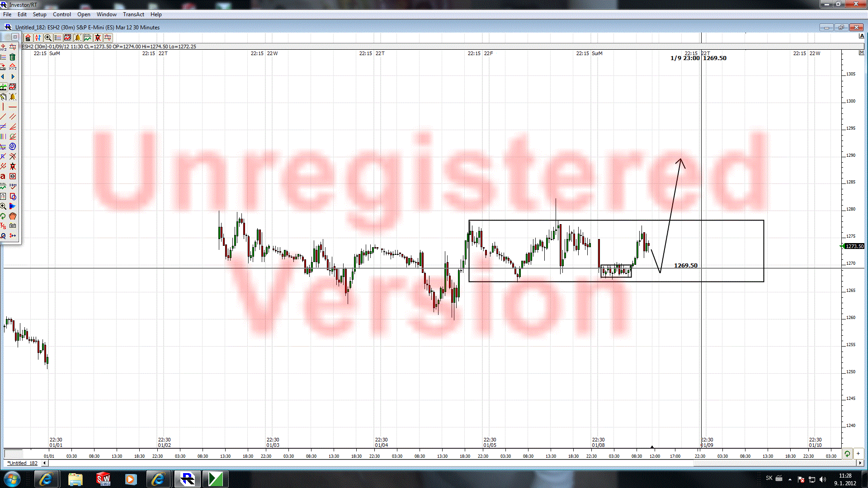Toggle the 'A' button above the price scale
The height and width of the screenshot is (488, 868).
coord(861,36)
